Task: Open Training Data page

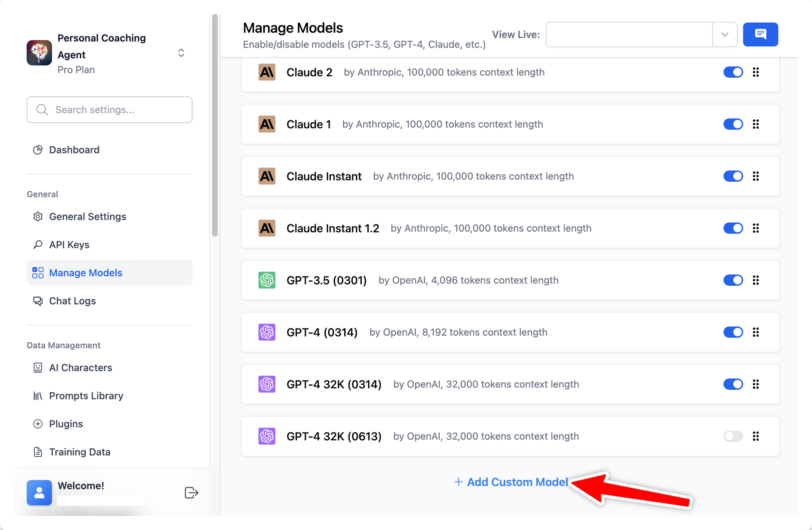Action: pos(109,452)
